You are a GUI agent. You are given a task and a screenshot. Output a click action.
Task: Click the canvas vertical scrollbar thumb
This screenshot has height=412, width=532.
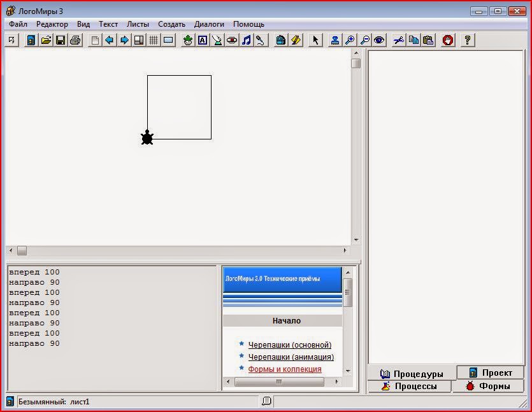tap(356, 64)
